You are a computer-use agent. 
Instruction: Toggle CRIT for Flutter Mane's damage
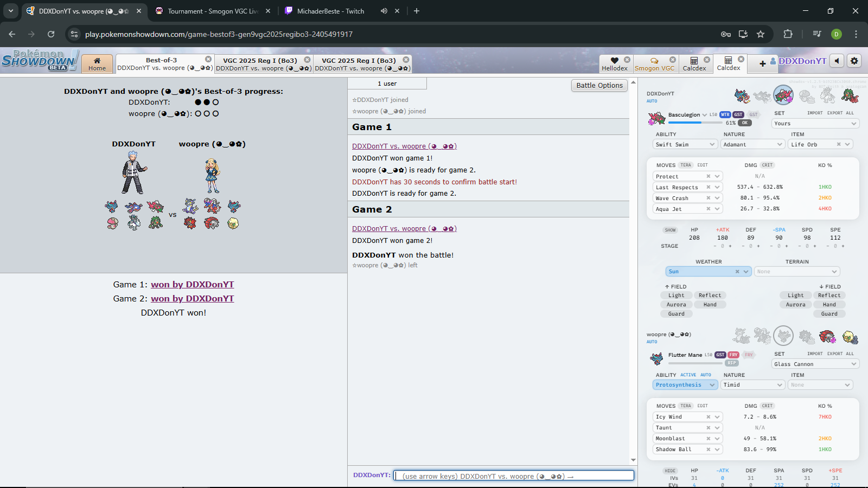pos(767,406)
